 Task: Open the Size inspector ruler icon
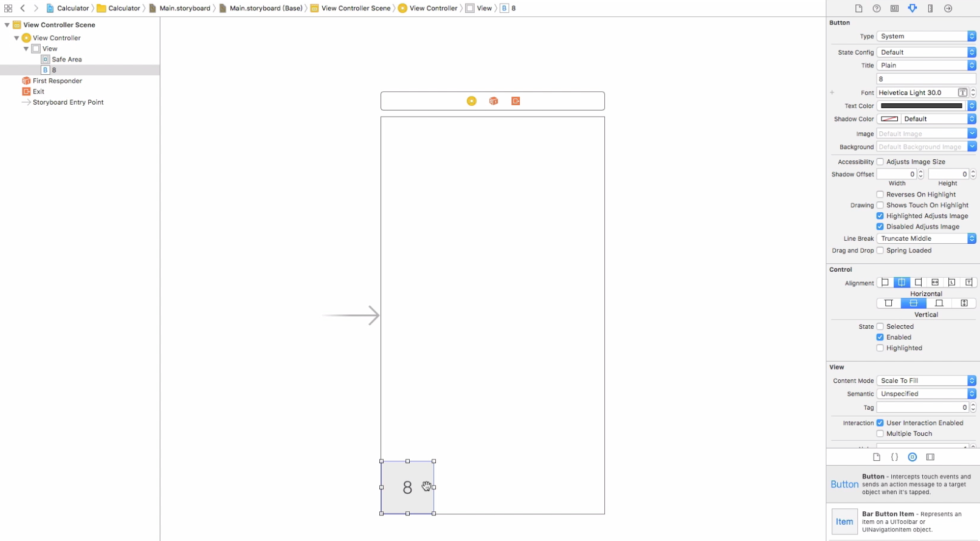(930, 9)
